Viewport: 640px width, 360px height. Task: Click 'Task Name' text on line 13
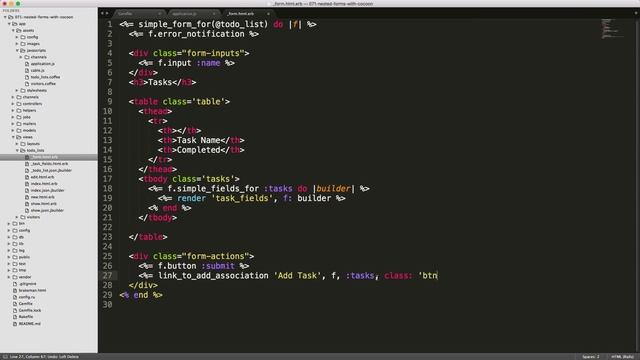(199, 140)
